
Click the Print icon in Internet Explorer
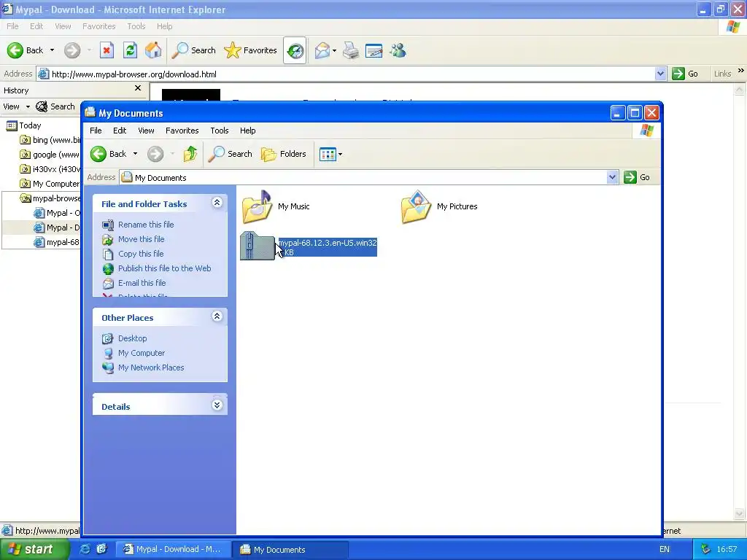(x=351, y=50)
